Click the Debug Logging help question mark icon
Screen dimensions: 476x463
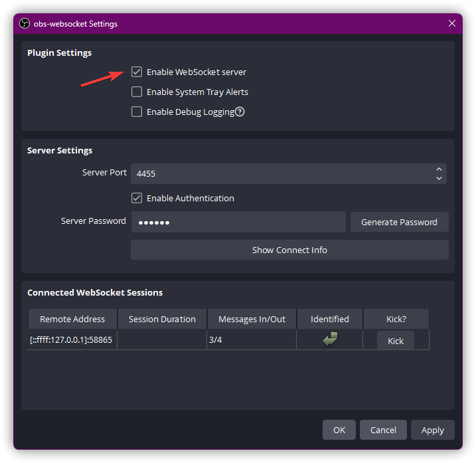click(x=240, y=112)
